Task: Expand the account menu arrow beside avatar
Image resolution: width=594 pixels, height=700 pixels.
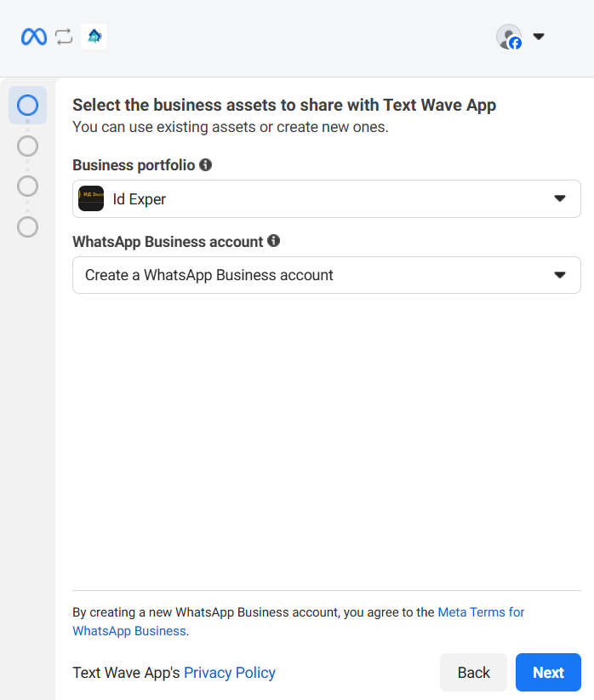Action: (x=538, y=37)
